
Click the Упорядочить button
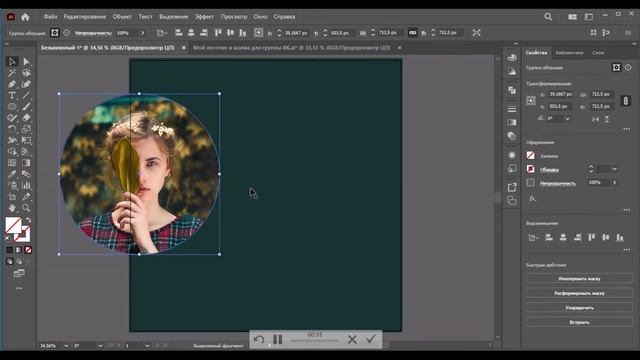pos(579,308)
